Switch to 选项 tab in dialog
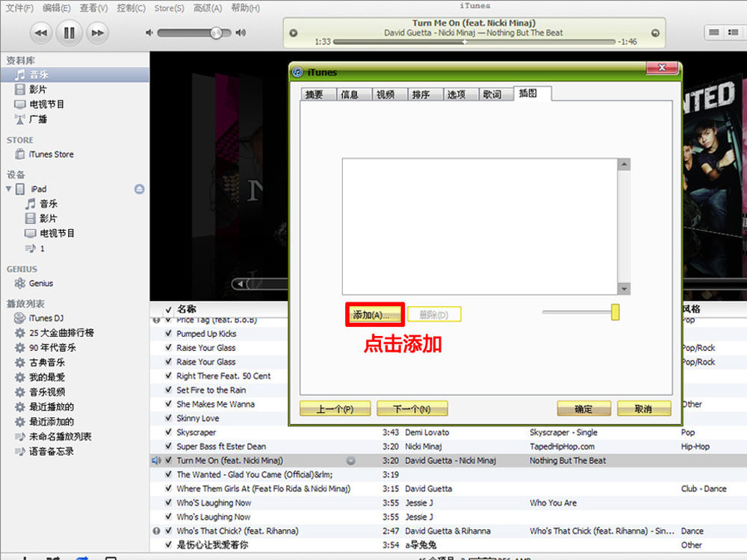Screen dimensions: 747x560 pos(461,94)
